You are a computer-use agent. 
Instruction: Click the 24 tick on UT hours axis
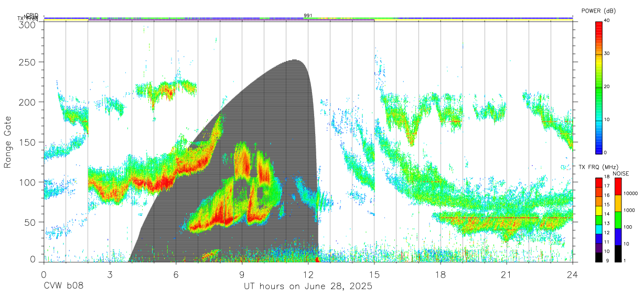[573, 274]
